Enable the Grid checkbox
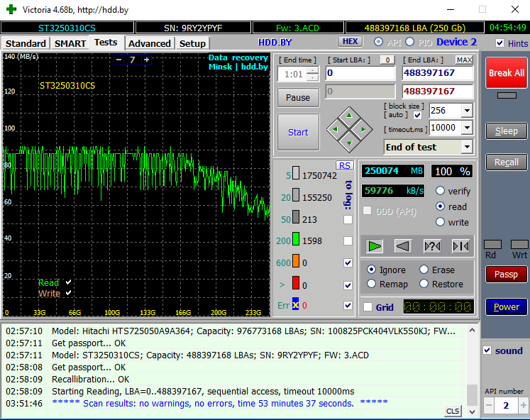Screen dimensions: 530x420 (368, 307)
